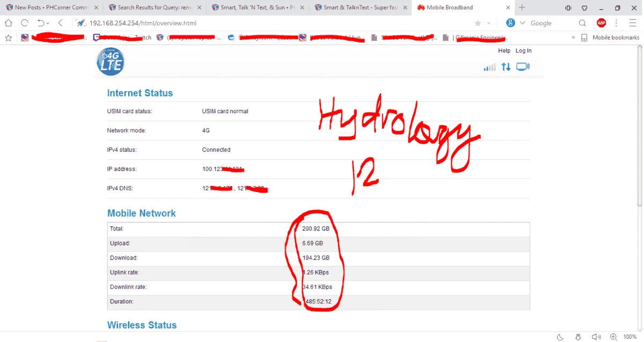Click the 100% zoom level
This screenshot has width=644, height=342.
click(630, 337)
